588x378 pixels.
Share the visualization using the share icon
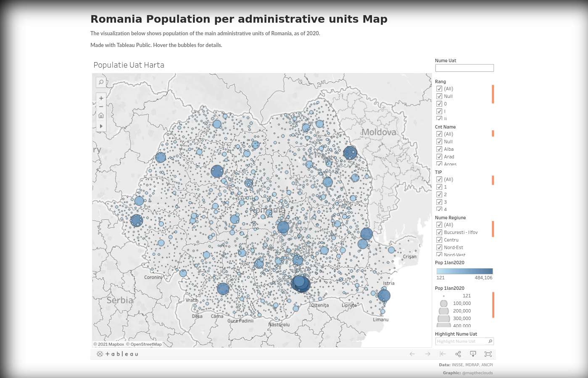(458, 354)
